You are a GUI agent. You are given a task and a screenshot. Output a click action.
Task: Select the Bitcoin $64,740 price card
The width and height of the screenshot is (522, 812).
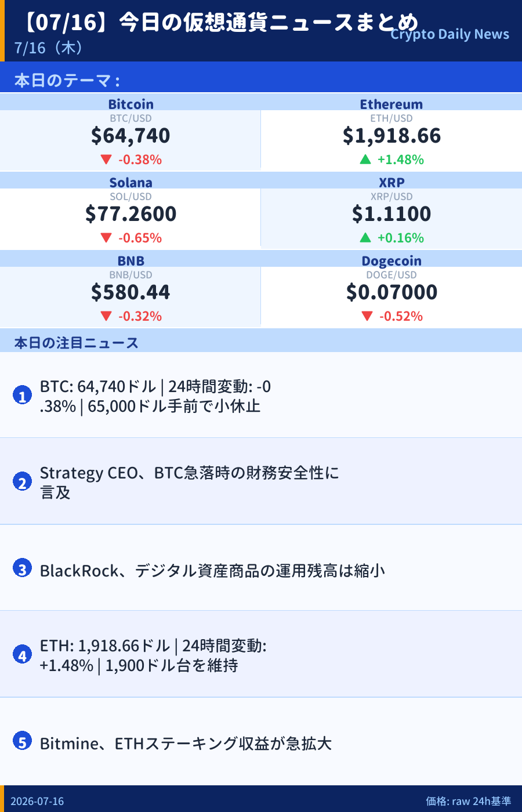click(130, 132)
